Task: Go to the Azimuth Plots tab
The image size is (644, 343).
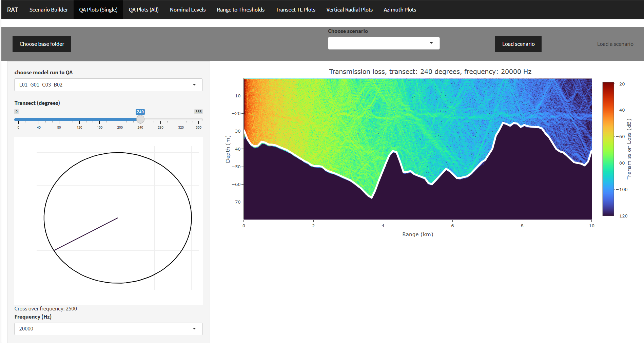Action: click(400, 10)
